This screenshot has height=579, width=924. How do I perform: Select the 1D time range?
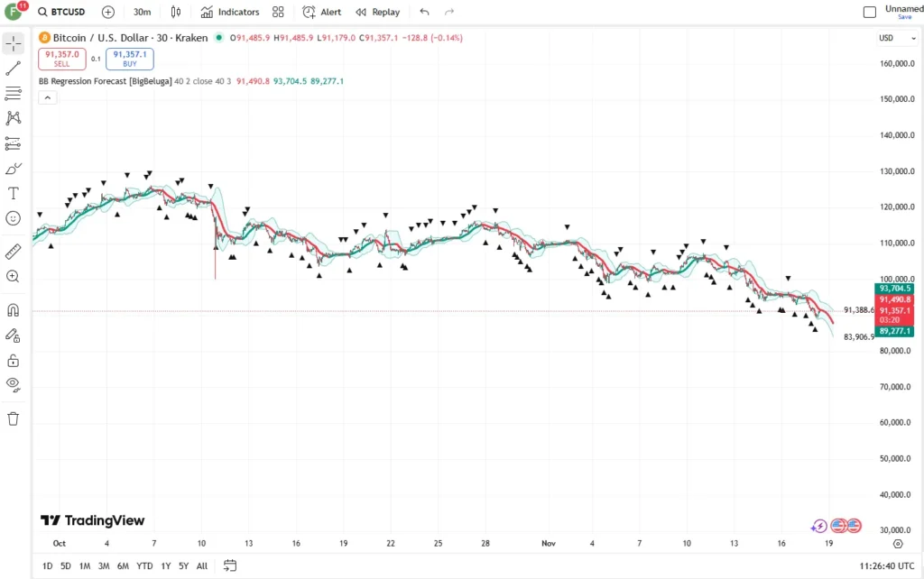(x=48, y=566)
